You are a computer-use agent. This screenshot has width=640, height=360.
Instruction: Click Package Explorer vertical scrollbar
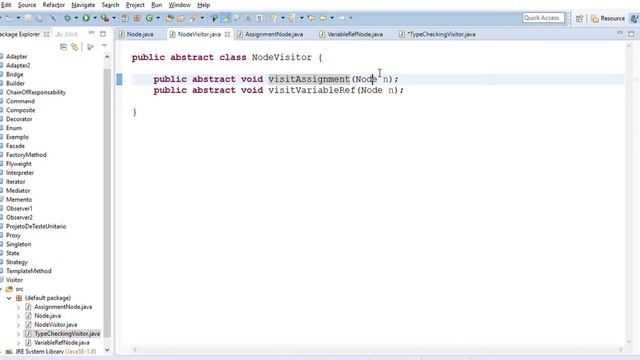(x=107, y=203)
